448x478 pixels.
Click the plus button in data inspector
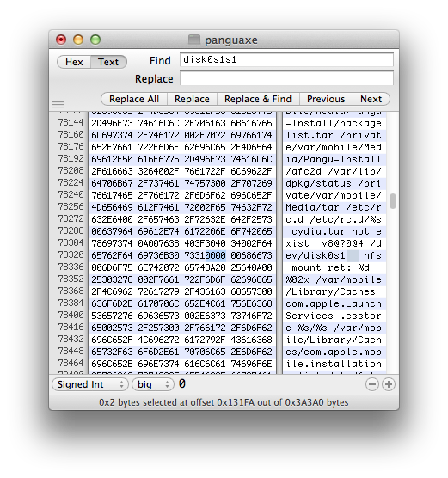tap(389, 384)
